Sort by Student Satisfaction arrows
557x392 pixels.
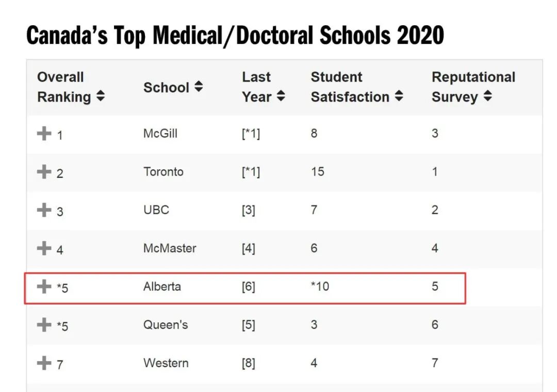[399, 96]
